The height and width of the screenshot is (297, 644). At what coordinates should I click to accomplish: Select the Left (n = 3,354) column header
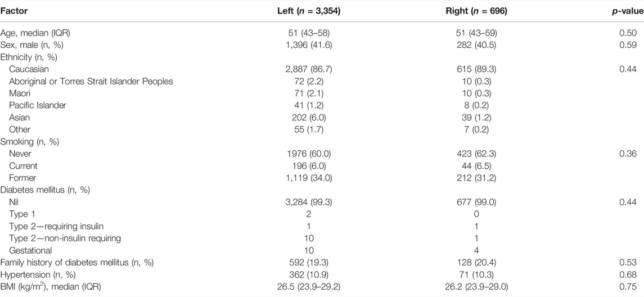click(309, 11)
